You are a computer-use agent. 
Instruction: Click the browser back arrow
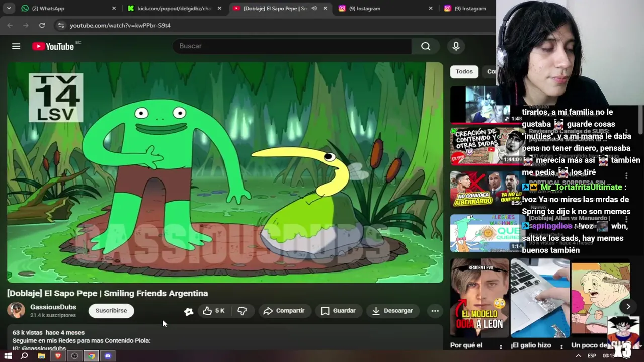[x=10, y=25]
